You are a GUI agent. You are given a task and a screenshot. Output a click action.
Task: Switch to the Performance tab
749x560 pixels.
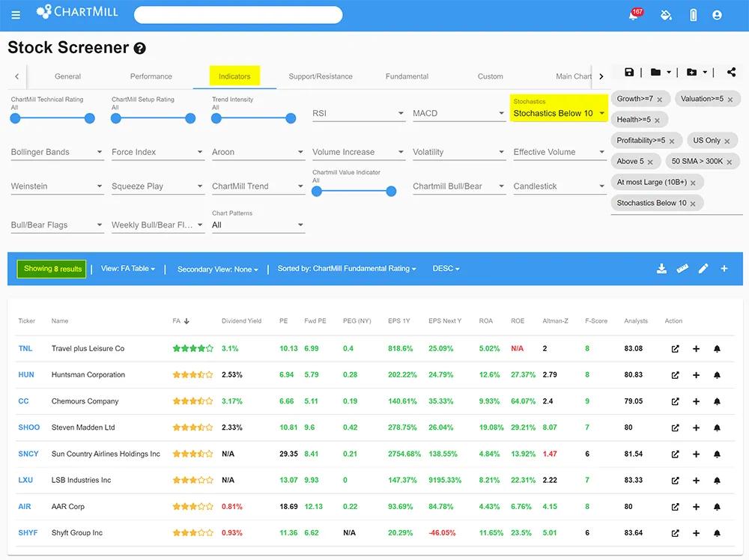151,76
